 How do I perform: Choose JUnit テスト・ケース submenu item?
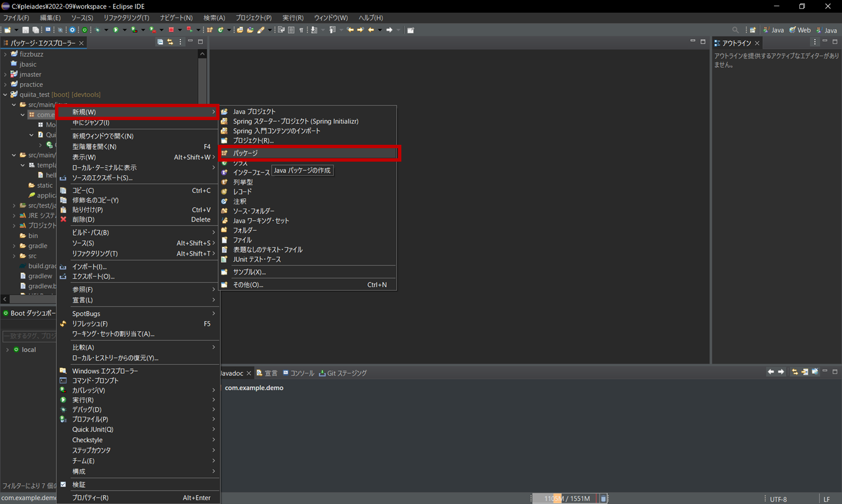coord(308,259)
